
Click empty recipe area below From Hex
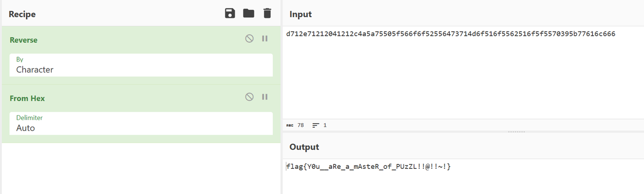(141, 168)
